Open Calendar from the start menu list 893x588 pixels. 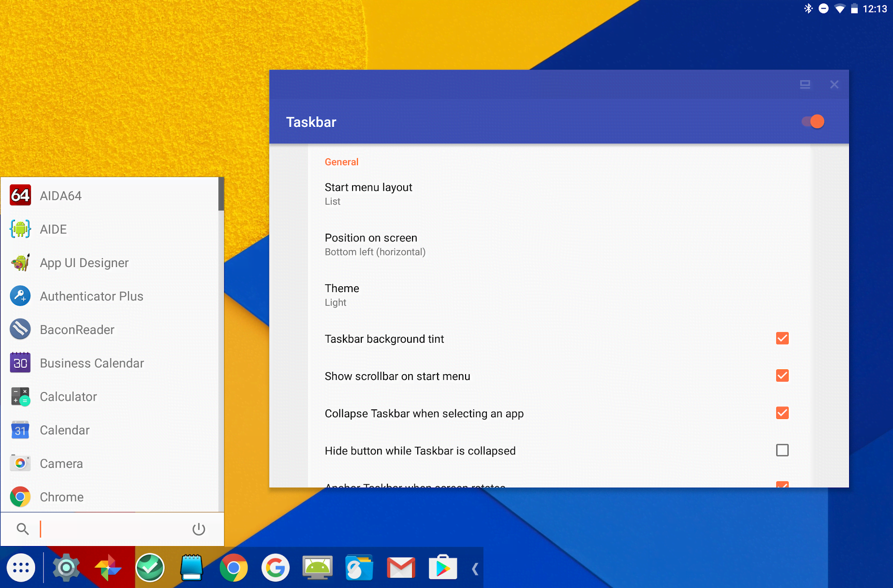pyautogui.click(x=110, y=430)
